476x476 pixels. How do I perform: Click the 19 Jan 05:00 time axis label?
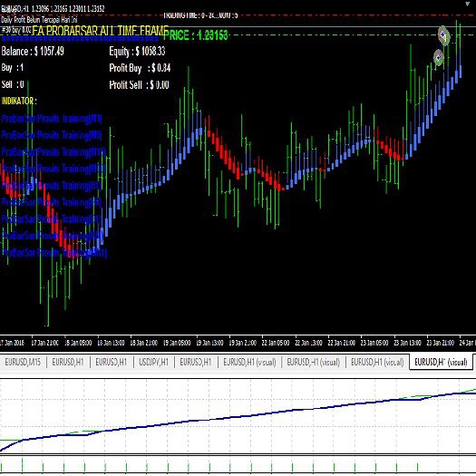(177, 343)
